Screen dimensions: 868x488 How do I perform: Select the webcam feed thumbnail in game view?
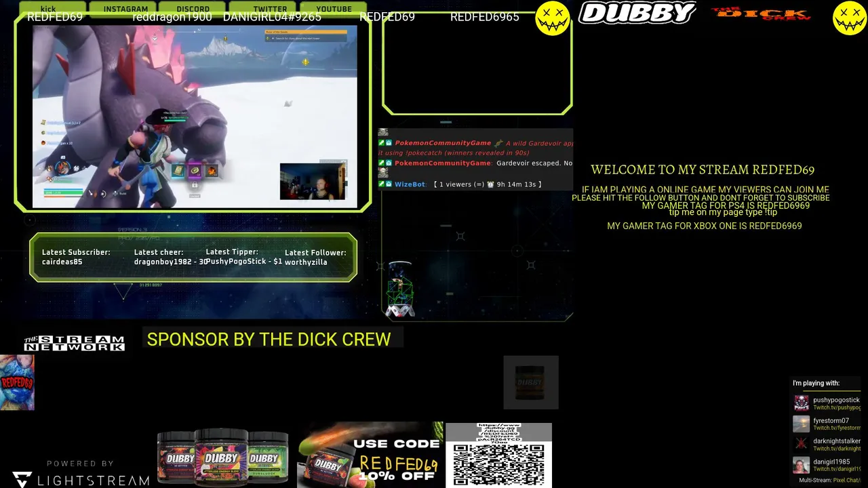[x=313, y=182]
